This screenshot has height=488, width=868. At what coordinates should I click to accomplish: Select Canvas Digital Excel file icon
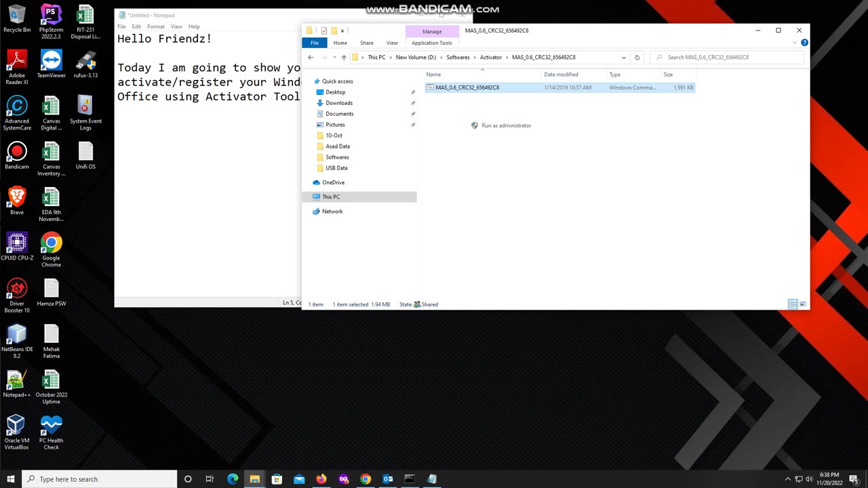(51, 113)
